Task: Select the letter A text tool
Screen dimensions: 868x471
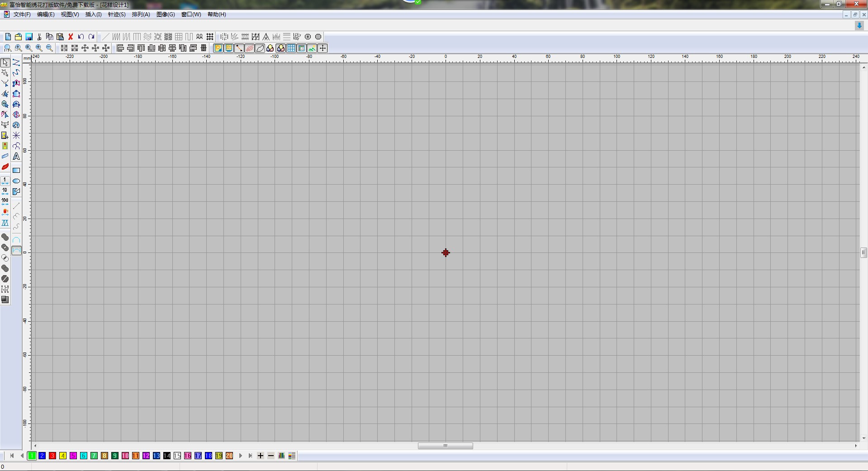Action: pos(16,157)
